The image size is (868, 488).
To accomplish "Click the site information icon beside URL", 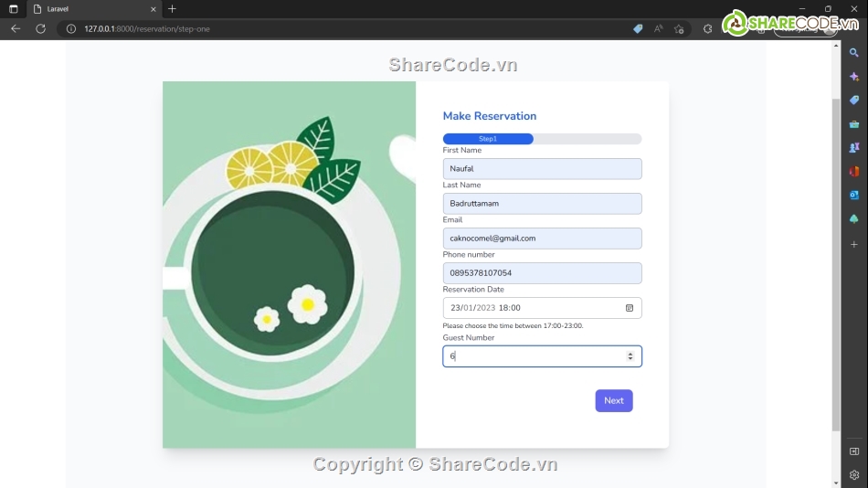I will pos(71,29).
